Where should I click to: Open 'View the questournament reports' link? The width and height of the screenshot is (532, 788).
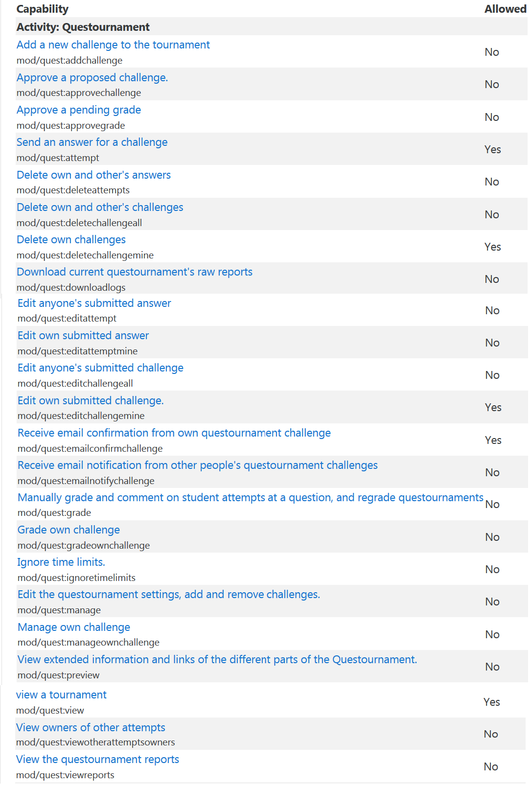[x=97, y=760]
